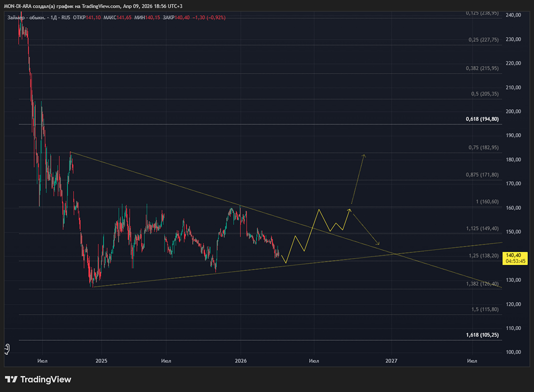The width and height of the screenshot is (534, 392).
Task: Click the MON-DI-ARA chart author header text
Action: coord(93,6)
